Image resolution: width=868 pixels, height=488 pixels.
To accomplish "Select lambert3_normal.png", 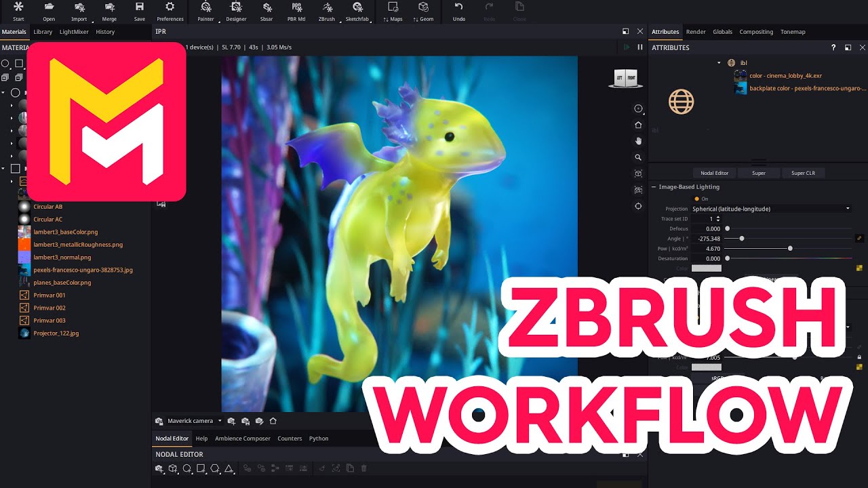I will [62, 258].
